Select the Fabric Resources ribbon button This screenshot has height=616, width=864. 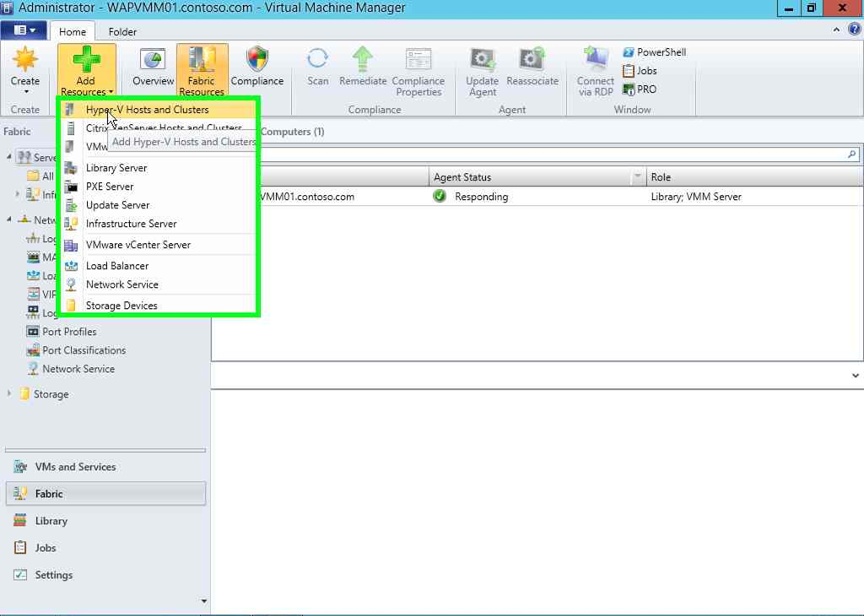(x=202, y=71)
